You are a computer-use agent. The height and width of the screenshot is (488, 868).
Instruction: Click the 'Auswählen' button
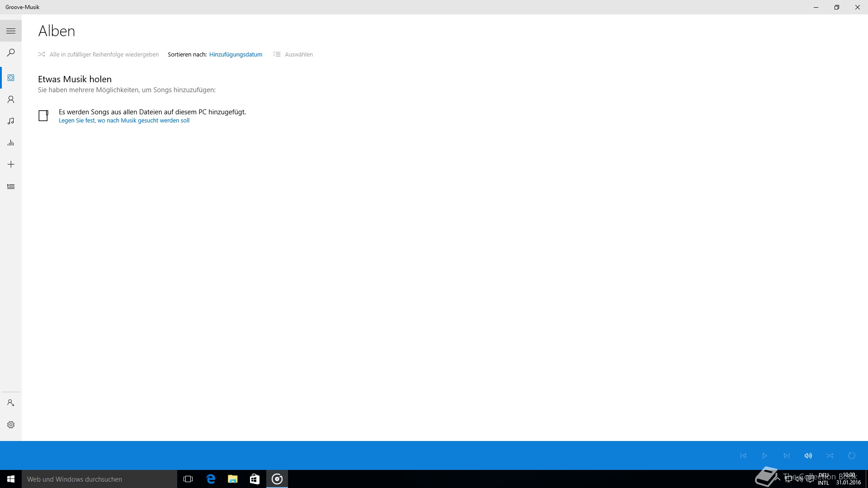coord(298,54)
